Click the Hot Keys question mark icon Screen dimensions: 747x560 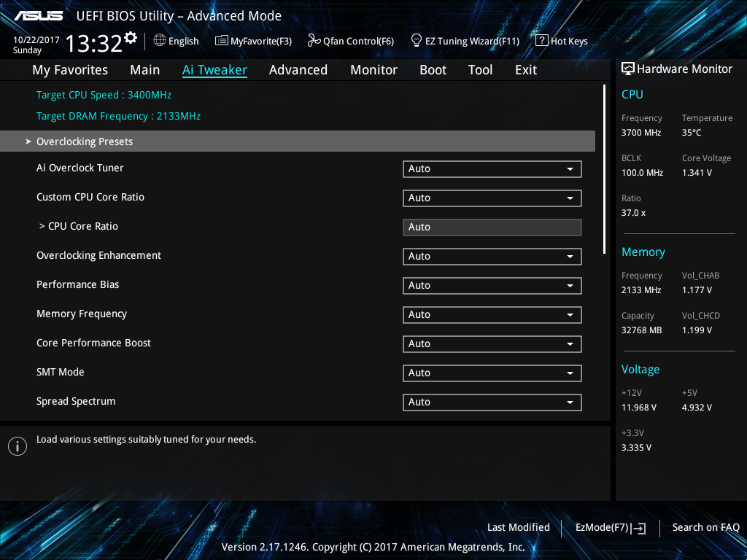[x=542, y=41]
